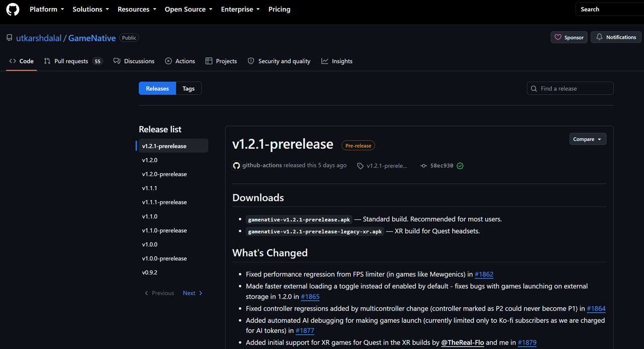Open the Solutions dropdown menu

pyautogui.click(x=91, y=9)
